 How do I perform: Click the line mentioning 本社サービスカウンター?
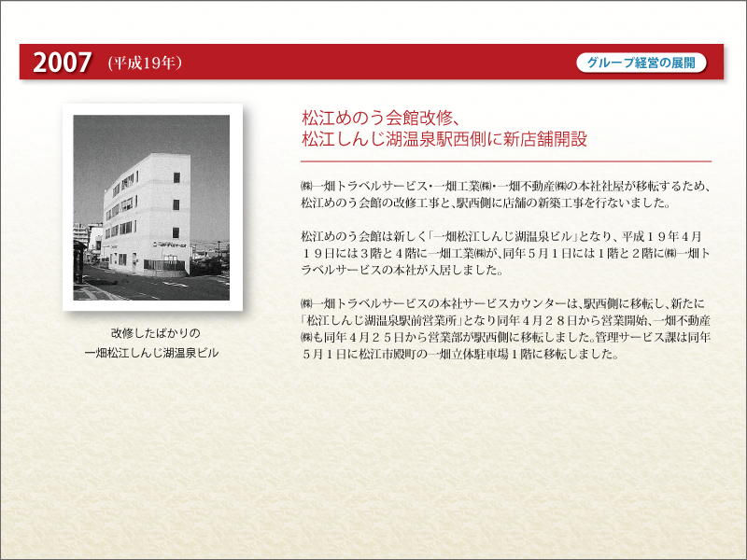tap(505, 305)
